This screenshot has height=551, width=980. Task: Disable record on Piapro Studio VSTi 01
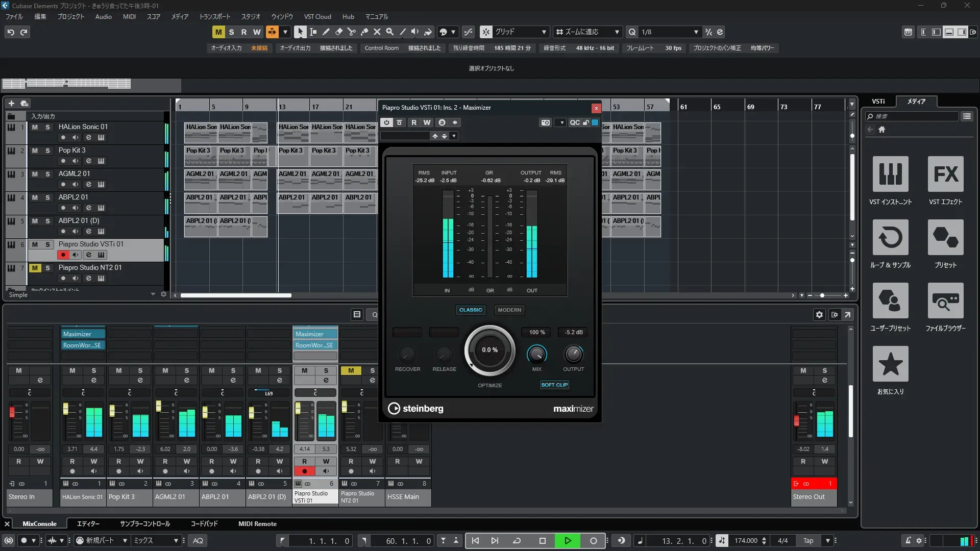point(63,255)
